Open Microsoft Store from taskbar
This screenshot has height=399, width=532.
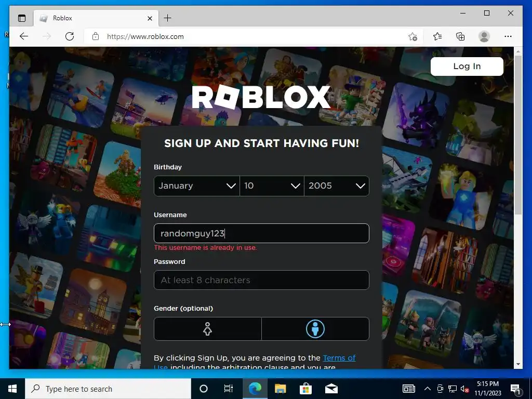click(x=305, y=389)
